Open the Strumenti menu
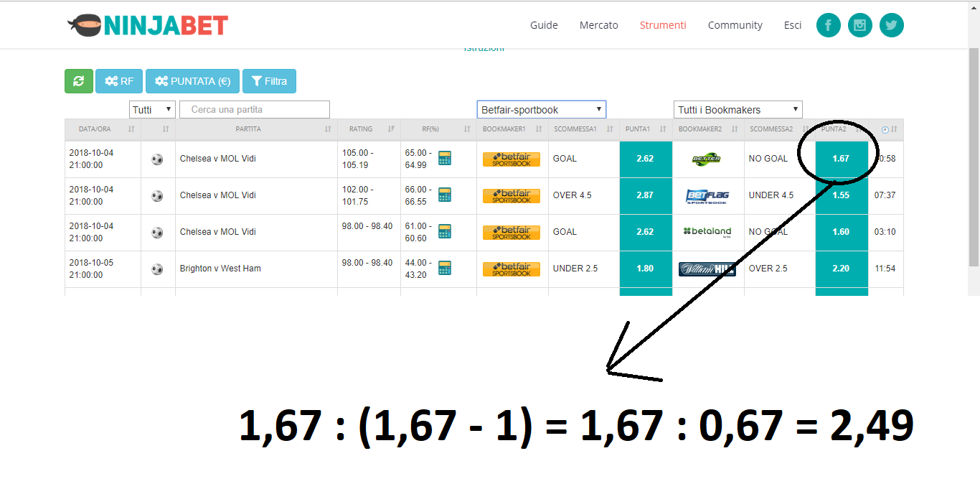Screen dimensions: 980x484 [663, 25]
